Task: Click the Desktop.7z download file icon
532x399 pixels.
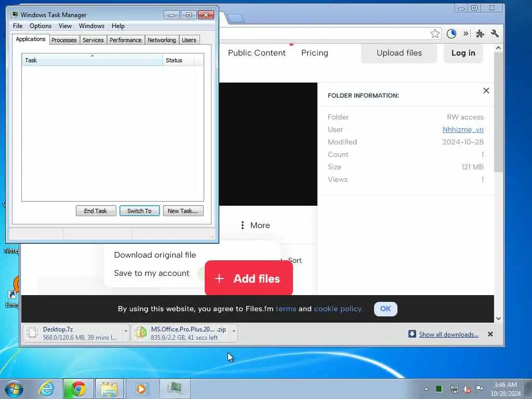Action: pos(32,333)
